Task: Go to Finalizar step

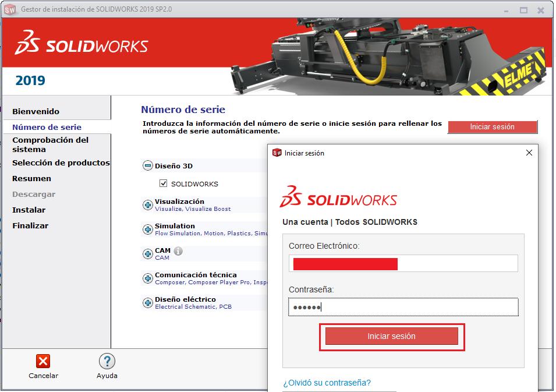Action: (30, 225)
